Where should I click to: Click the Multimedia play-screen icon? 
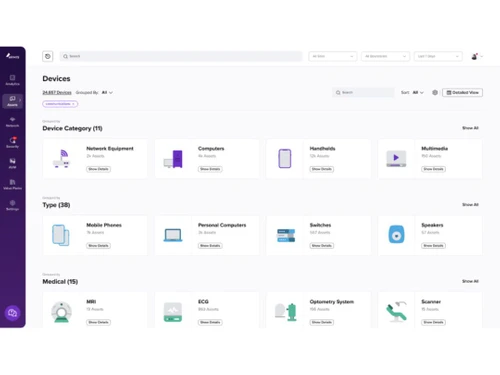click(x=396, y=158)
